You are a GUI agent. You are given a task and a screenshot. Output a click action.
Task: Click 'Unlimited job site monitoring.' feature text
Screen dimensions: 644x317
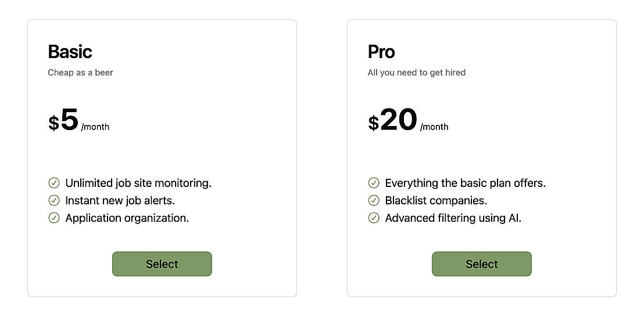coord(138,183)
